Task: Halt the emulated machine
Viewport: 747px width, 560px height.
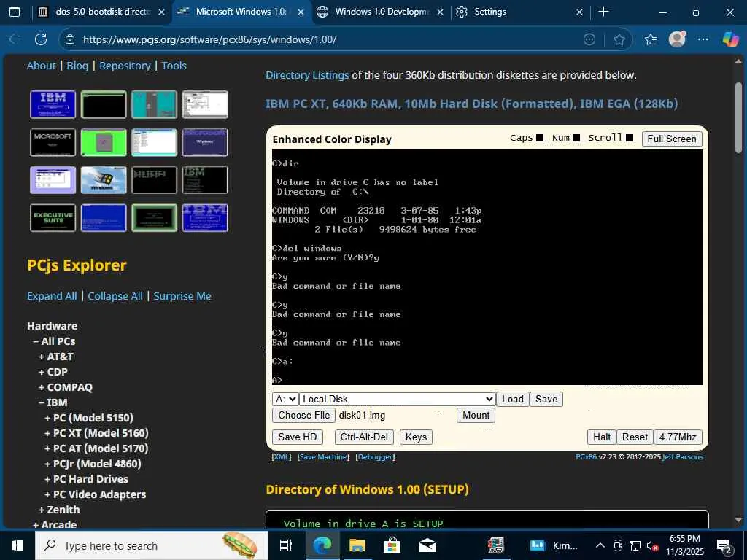Action: pyautogui.click(x=602, y=437)
